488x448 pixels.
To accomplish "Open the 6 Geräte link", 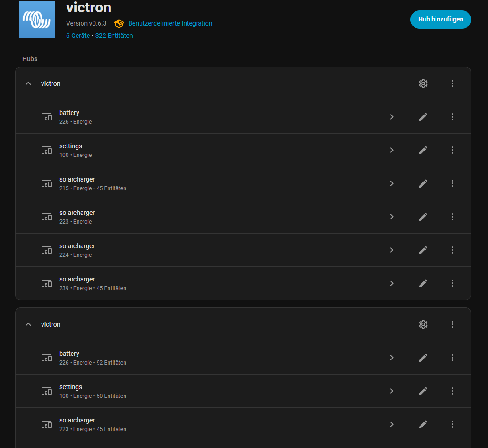I will point(78,36).
